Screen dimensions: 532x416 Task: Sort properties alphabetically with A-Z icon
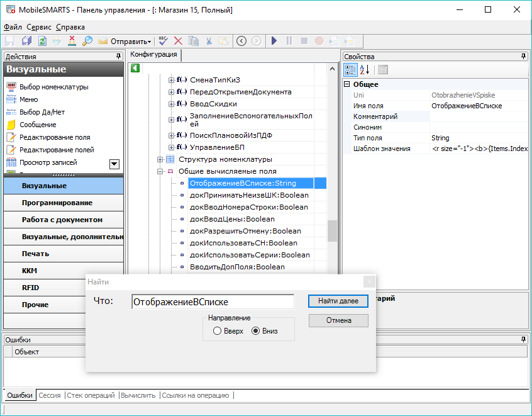click(364, 70)
